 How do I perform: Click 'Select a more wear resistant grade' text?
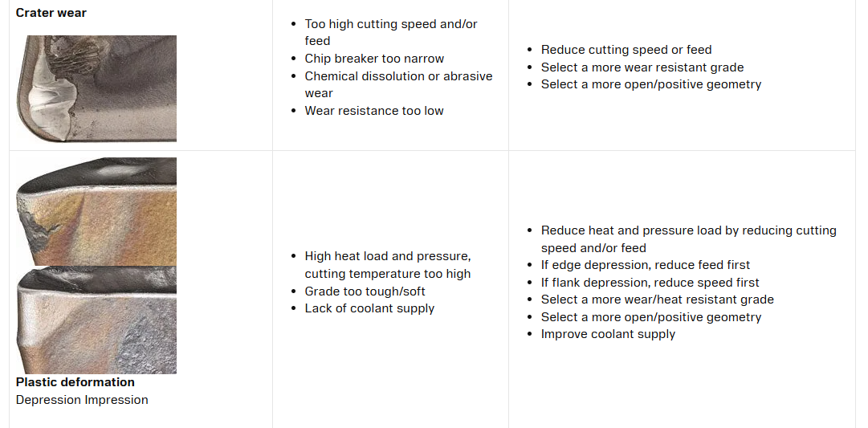pos(642,67)
